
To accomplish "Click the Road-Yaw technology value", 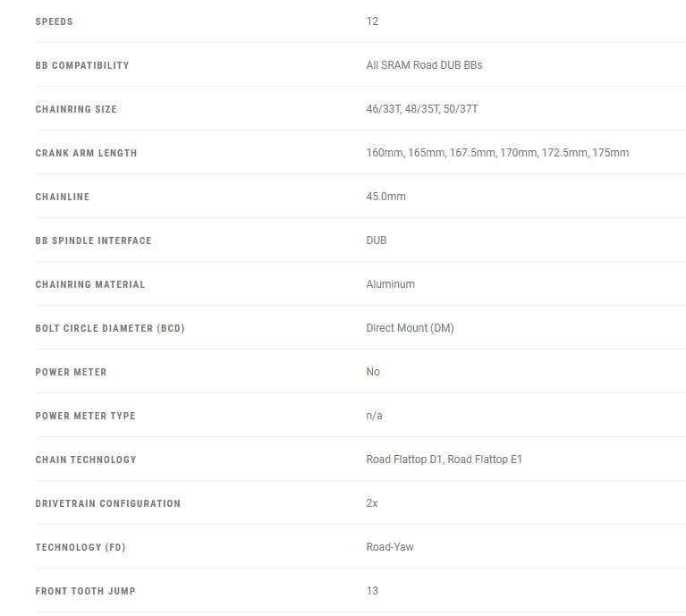I will [x=390, y=546].
